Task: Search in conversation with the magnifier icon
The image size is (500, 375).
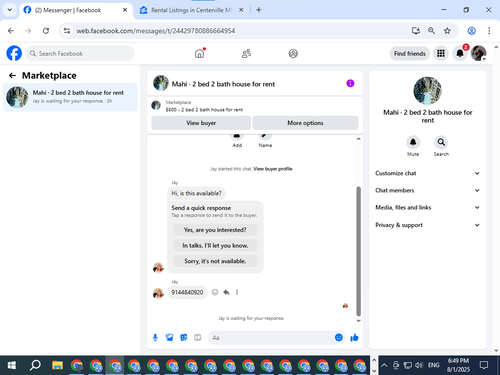Action: coord(441,142)
